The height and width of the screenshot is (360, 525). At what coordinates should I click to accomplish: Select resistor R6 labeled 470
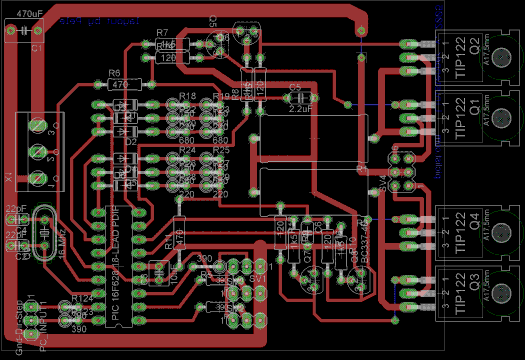(124, 84)
